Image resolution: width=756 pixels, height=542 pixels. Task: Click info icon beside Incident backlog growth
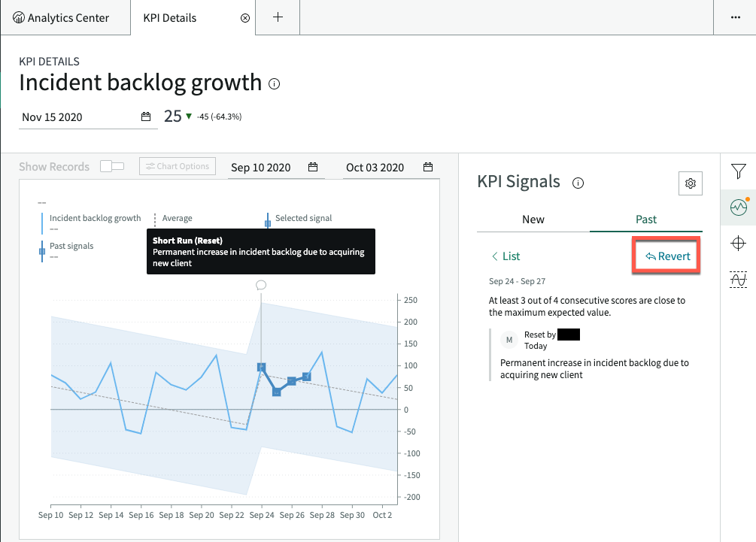point(275,84)
